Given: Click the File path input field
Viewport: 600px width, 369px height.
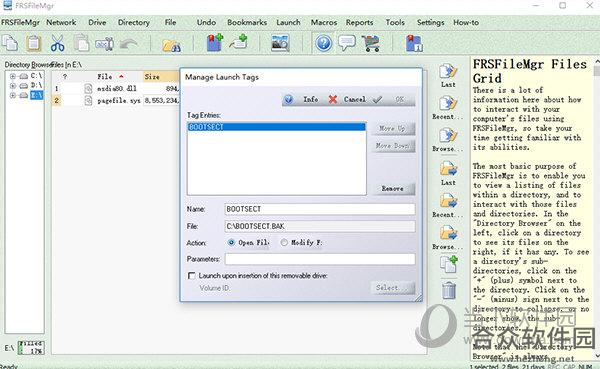Looking at the screenshot, I should pos(320,226).
